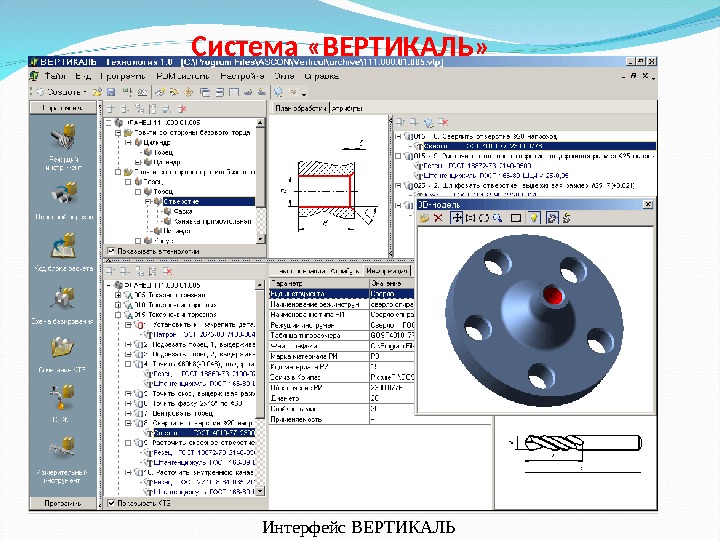720x540 pixels.
Task: Select the Центровать торец transition row
Action: tap(183, 413)
